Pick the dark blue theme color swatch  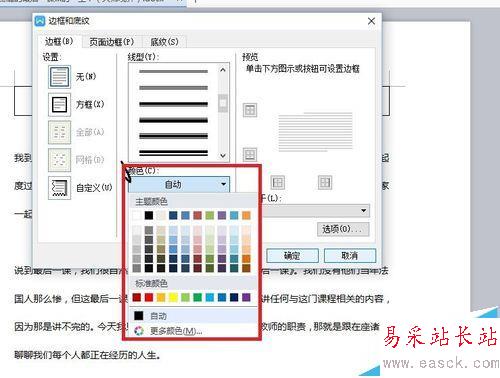(x=173, y=215)
